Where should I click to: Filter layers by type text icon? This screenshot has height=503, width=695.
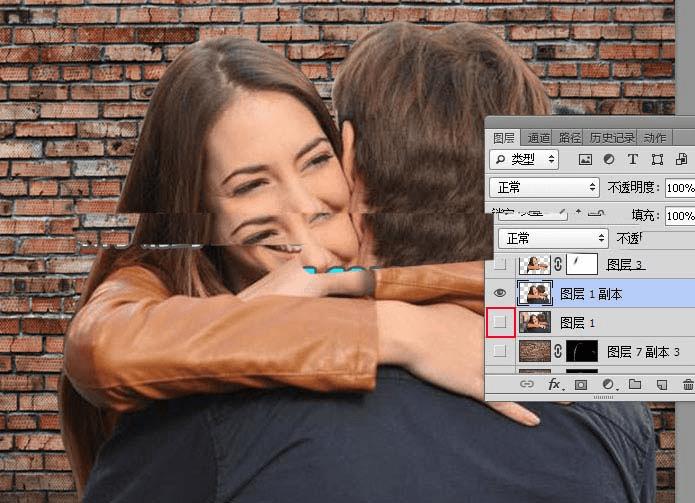click(x=633, y=160)
